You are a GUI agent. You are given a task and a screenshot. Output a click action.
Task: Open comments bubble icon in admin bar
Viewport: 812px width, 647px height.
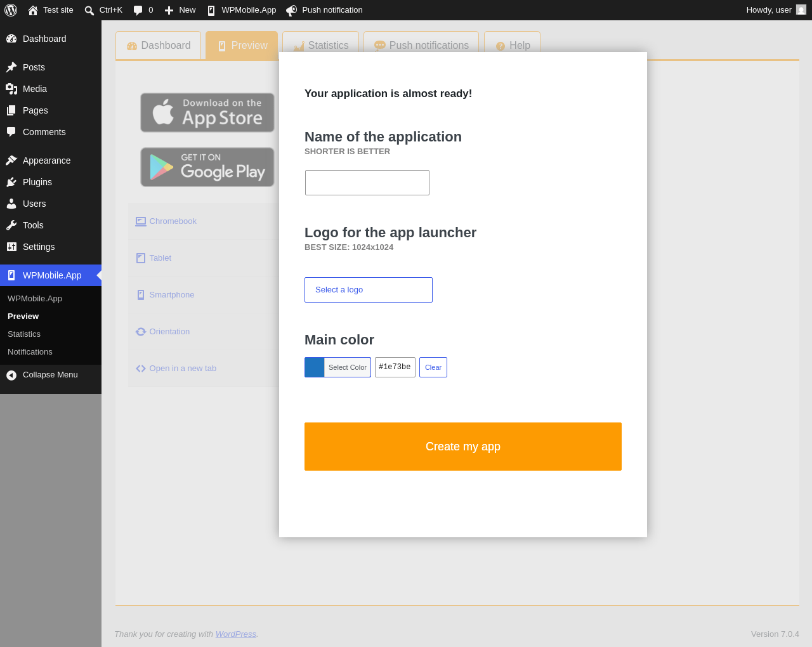click(x=138, y=10)
